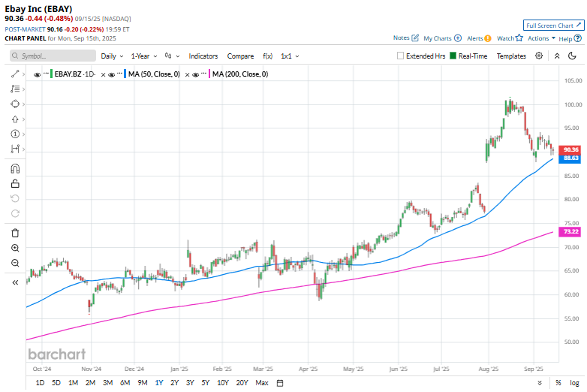The image size is (587, 392).
Task: Open the Templates menu
Action: point(511,56)
